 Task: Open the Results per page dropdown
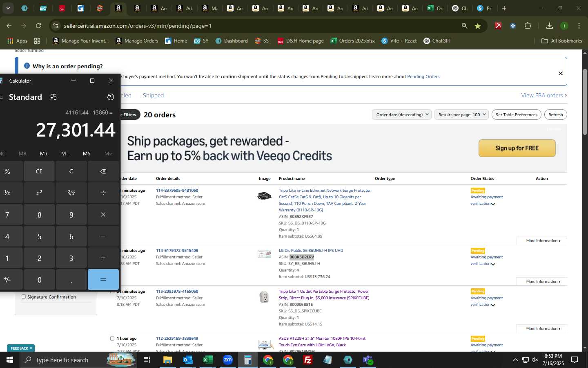462,114
